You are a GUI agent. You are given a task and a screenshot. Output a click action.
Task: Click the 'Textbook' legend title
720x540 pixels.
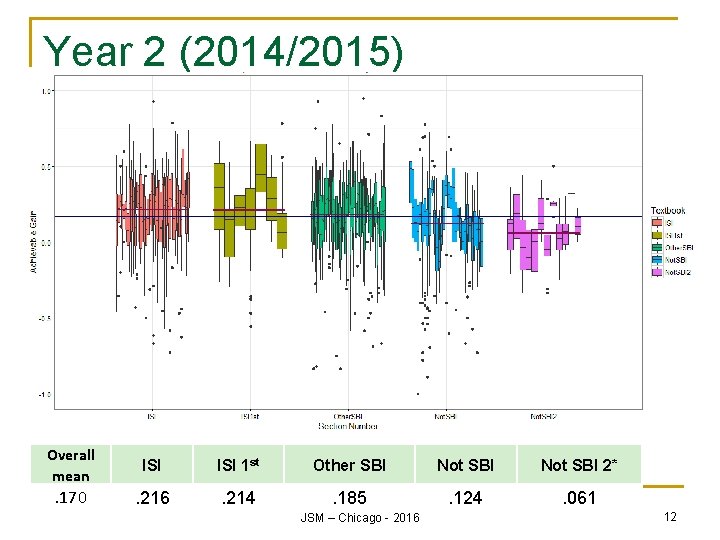point(668,210)
